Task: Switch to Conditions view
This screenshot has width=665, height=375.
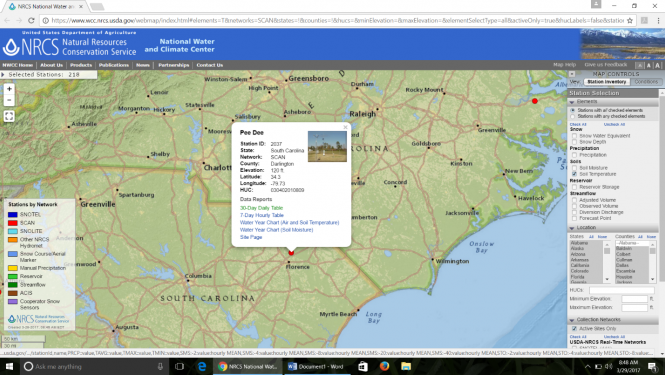Action: click(x=646, y=81)
